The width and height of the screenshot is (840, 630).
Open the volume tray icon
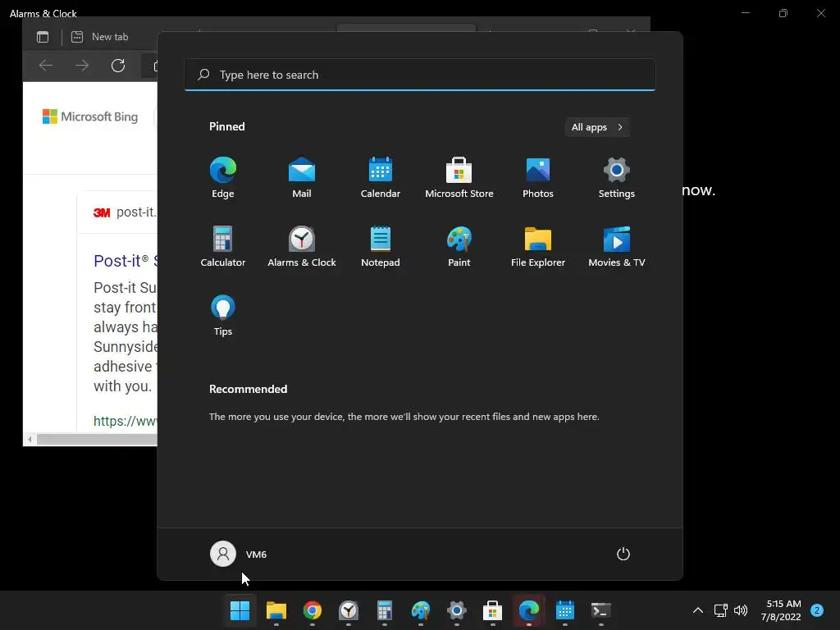point(741,610)
